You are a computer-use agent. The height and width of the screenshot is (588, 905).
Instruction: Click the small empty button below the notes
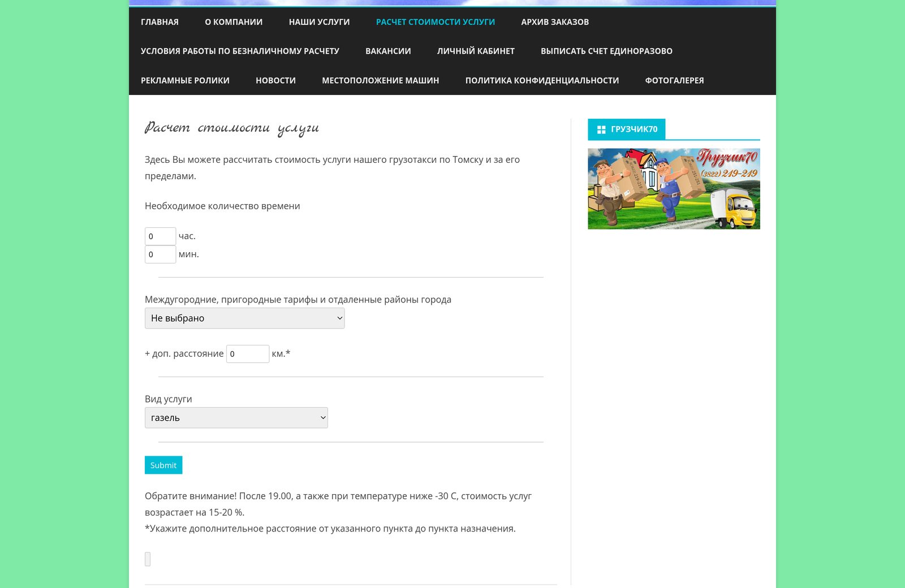pos(148,559)
